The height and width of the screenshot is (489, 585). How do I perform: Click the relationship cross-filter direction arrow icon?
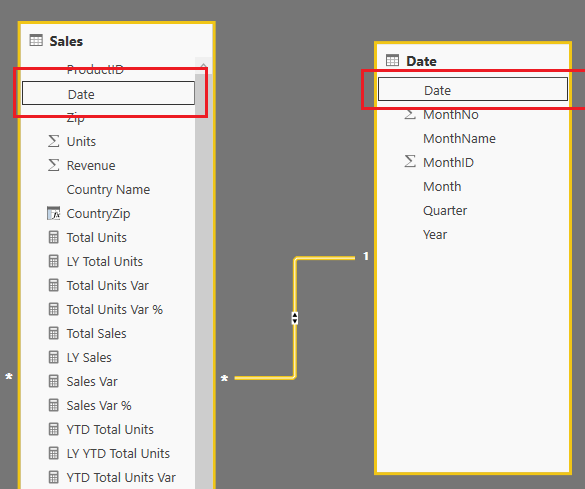295,318
